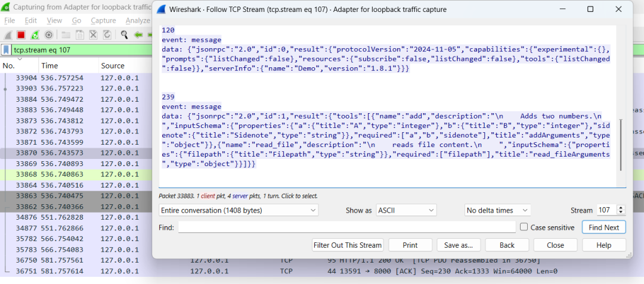
Task: Restart the current capture green fin icon
Action: click(35, 35)
